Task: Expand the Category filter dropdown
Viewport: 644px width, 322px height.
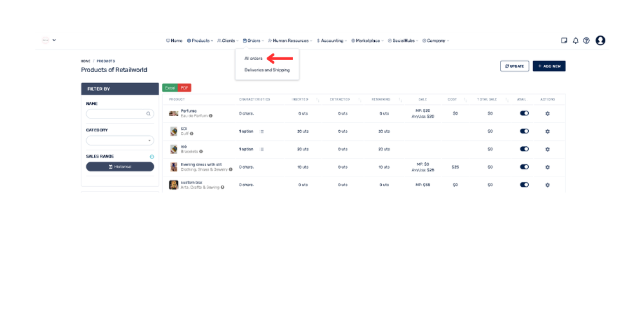Action: tap(120, 140)
